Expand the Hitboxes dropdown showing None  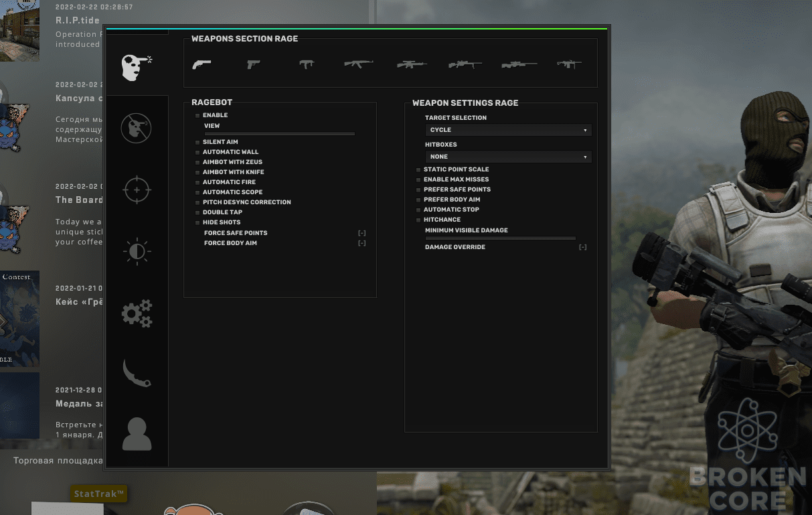pyautogui.click(x=509, y=157)
